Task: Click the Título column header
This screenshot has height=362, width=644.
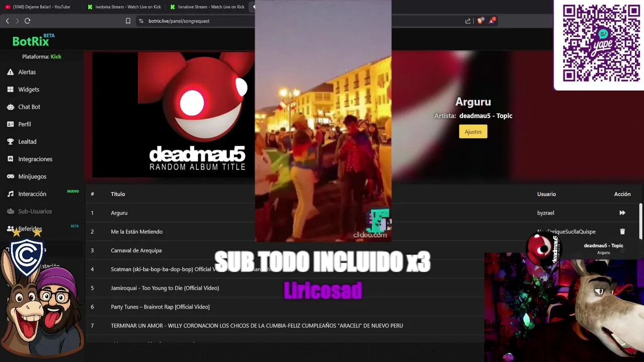Action: pyautogui.click(x=118, y=194)
